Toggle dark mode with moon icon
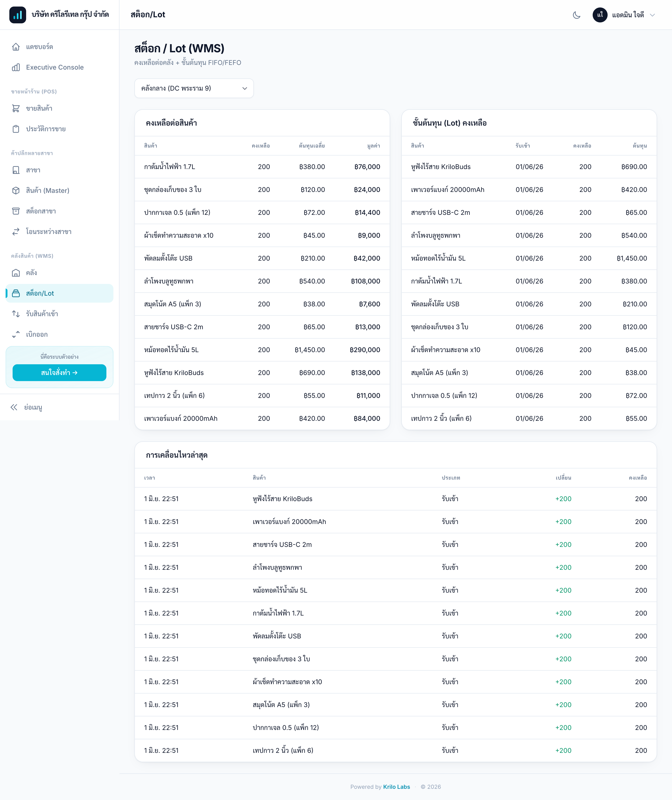The width and height of the screenshot is (672, 800). pyautogui.click(x=576, y=15)
